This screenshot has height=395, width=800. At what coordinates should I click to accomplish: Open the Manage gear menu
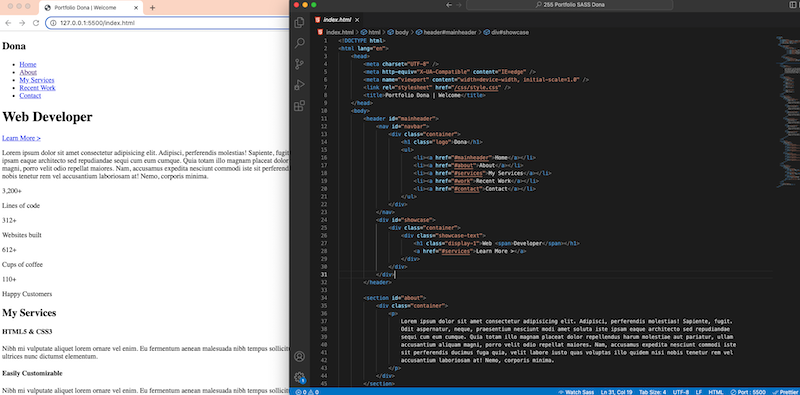pos(299,377)
